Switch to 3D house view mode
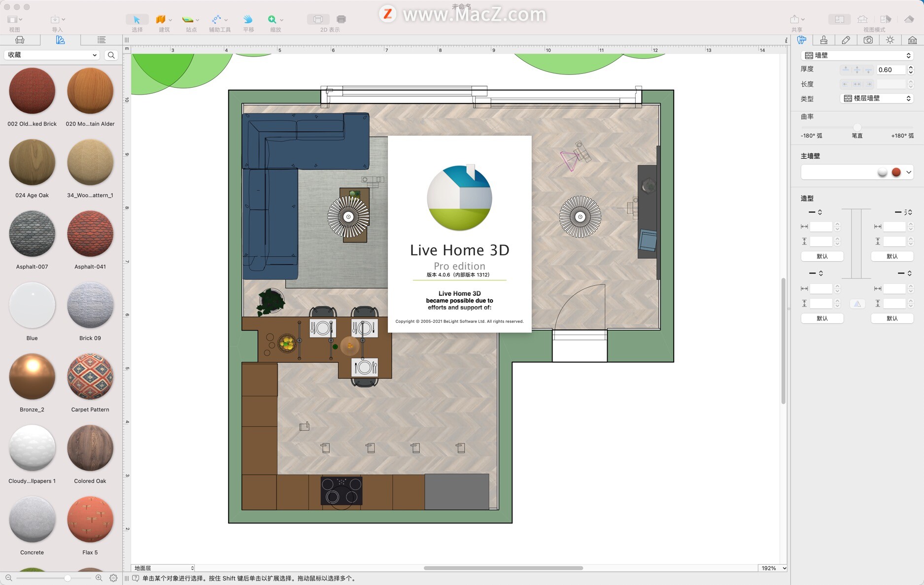 pos(862,19)
